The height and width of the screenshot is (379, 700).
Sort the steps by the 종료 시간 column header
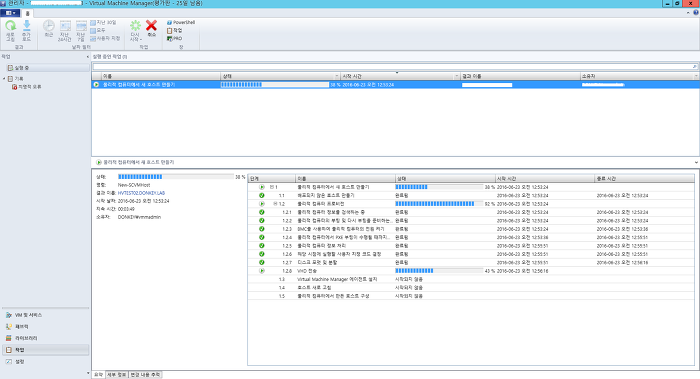pos(645,179)
